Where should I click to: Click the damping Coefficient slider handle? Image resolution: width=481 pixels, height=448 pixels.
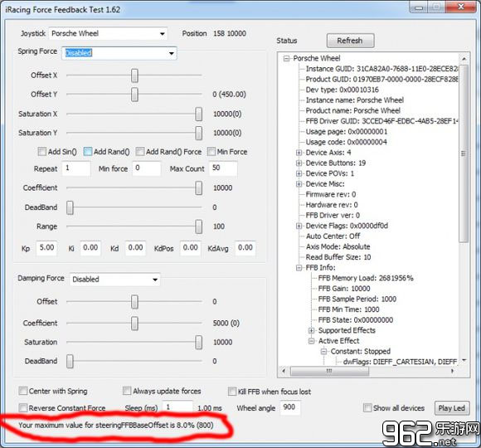tap(134, 324)
